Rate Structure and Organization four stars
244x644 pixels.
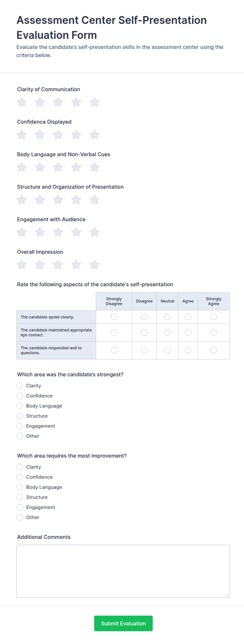pos(76,200)
